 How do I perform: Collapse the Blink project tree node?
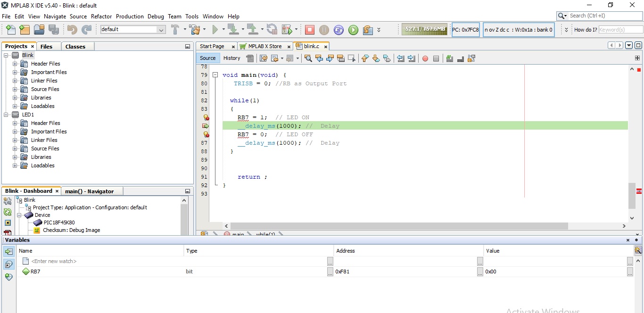[x=7, y=55]
